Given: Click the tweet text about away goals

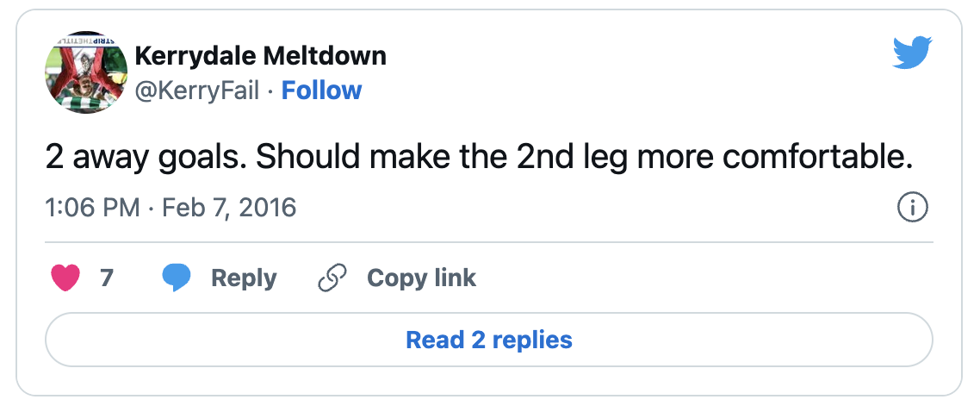Looking at the screenshot, I should point(478,159).
